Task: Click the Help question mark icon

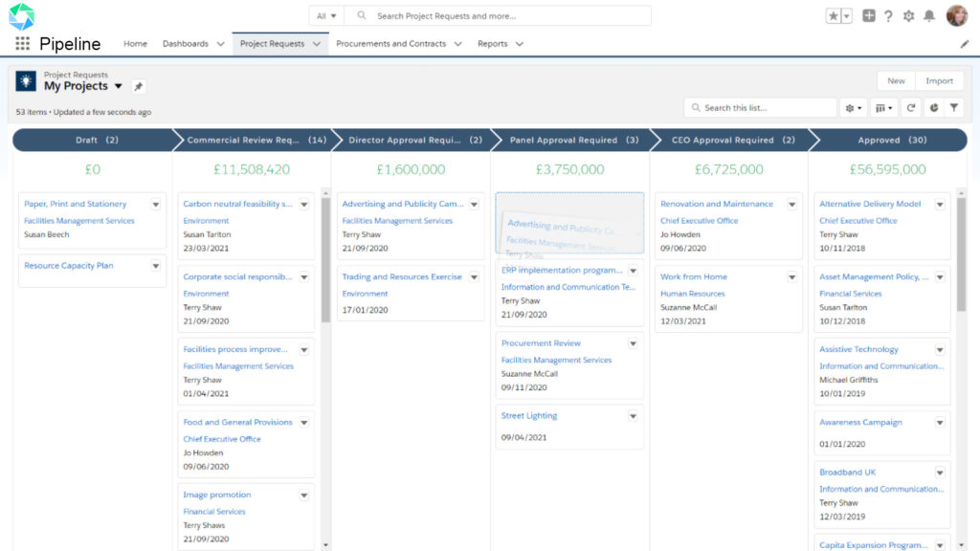Action: pyautogui.click(x=886, y=15)
